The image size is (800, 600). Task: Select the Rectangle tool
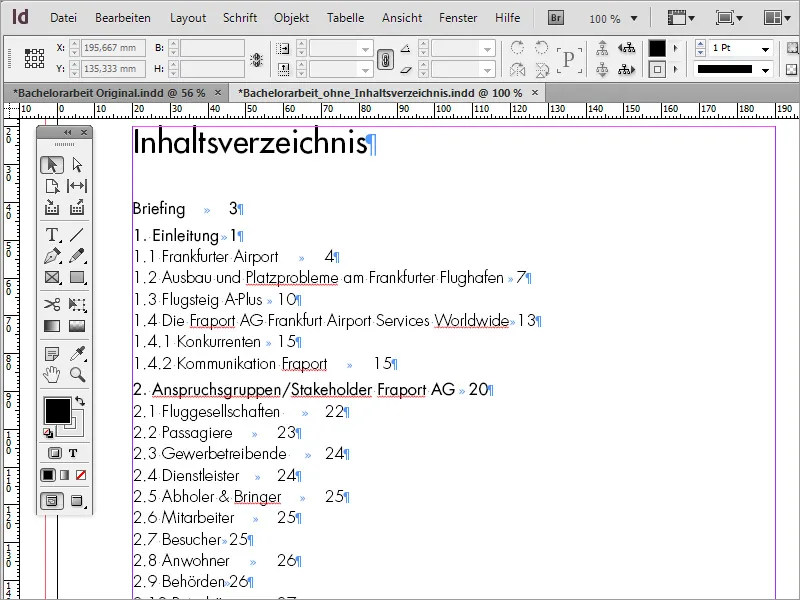click(x=77, y=277)
